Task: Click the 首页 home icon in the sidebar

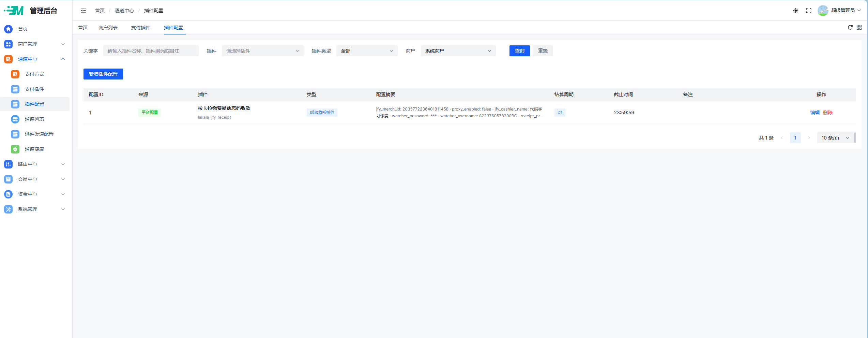Action: 9,29
